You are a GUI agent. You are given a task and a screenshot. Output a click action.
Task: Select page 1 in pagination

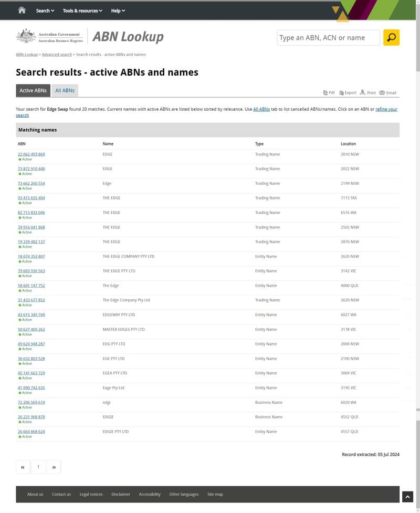(x=38, y=467)
